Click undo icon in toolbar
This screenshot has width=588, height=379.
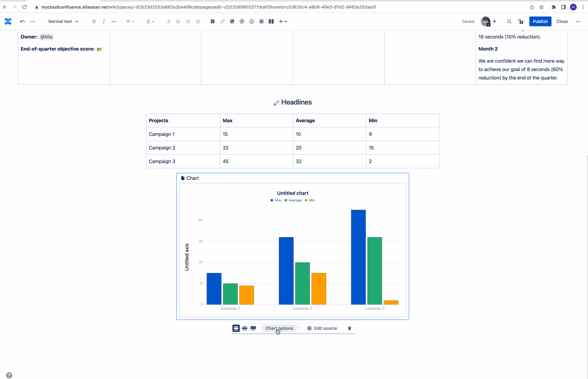(23, 21)
